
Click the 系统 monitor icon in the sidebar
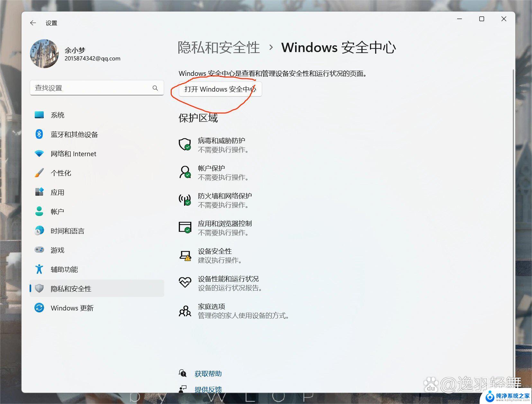39,115
